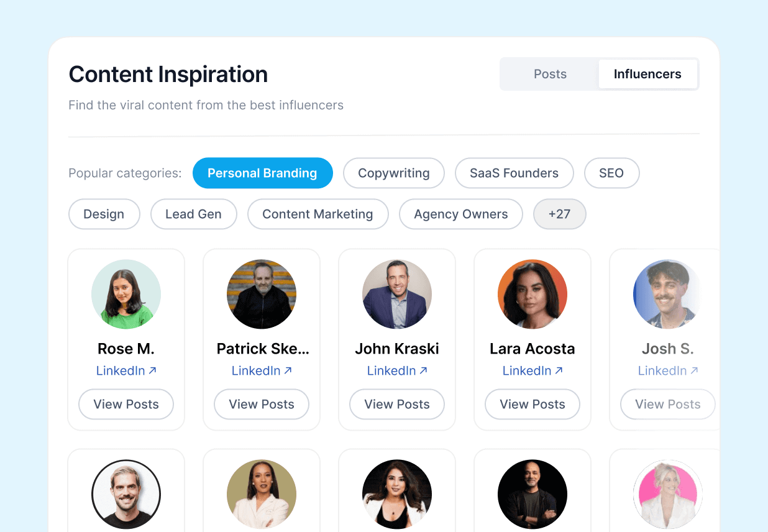Pick the Content Marketing category

(x=318, y=214)
